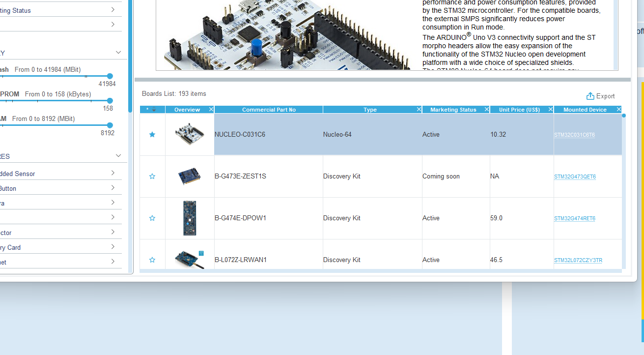Expand the Embedded Sensor filter
The height and width of the screenshot is (355, 644).
click(x=112, y=173)
